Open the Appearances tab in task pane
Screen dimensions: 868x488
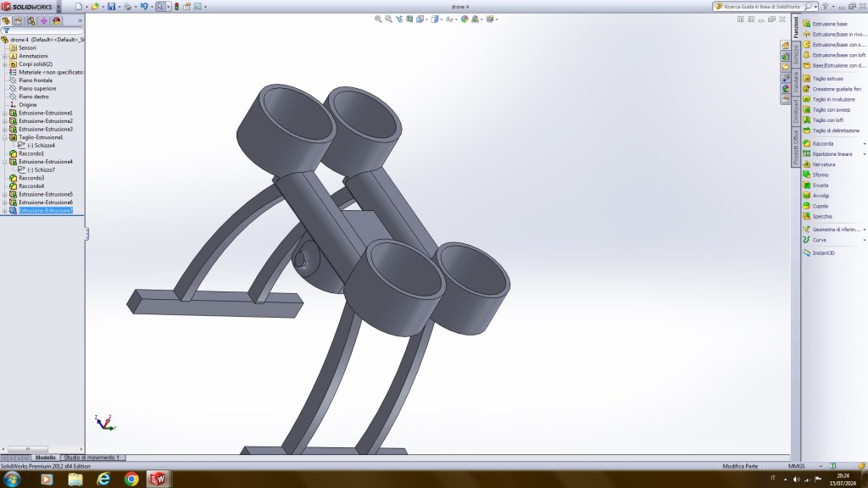point(786,88)
